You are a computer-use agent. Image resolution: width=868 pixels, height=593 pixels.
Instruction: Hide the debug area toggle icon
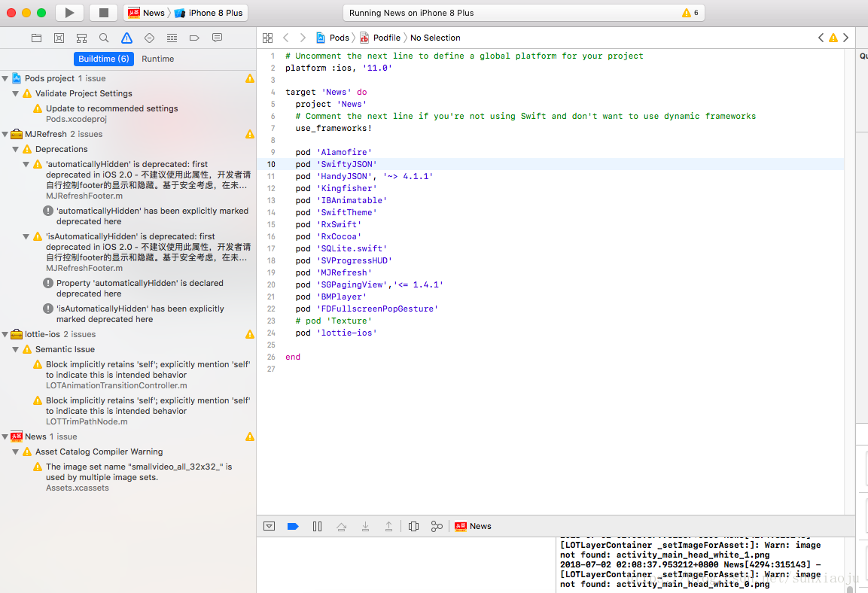[269, 526]
